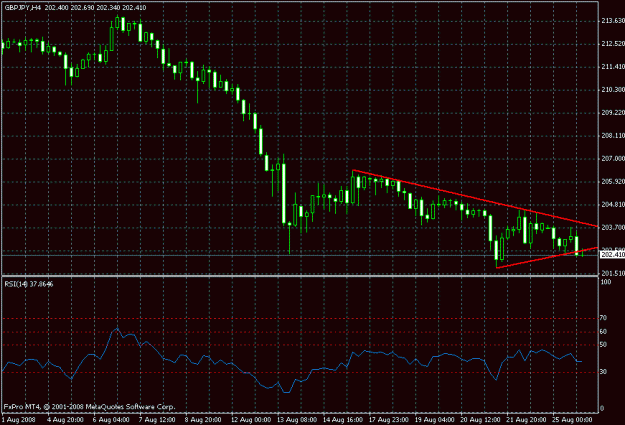The image size is (625, 425).
Task: Click the 212.520 price axis label
Action: [613, 43]
